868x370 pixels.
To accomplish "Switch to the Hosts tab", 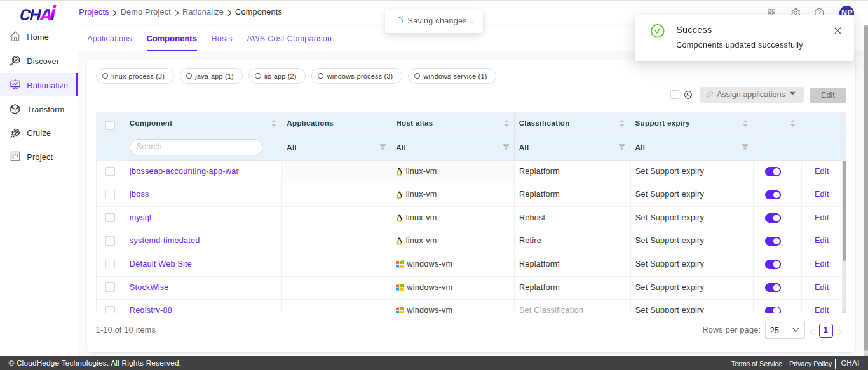I will pyautogui.click(x=222, y=39).
